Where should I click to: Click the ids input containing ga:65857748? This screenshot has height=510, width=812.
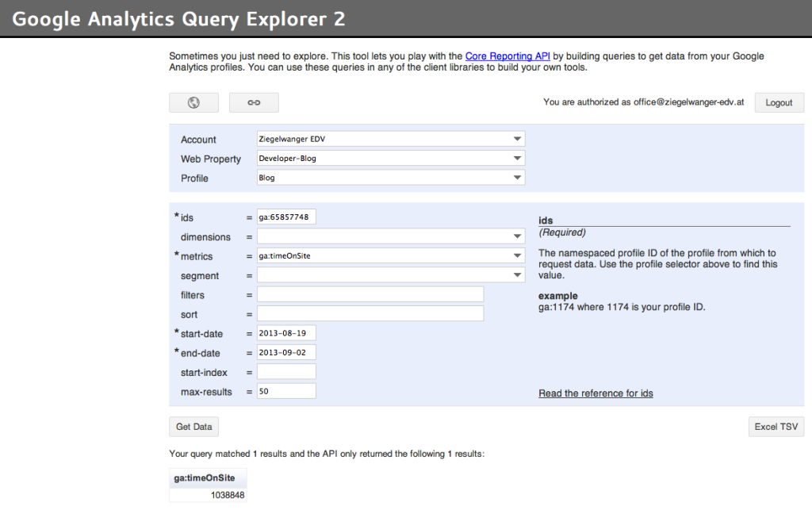coord(285,216)
